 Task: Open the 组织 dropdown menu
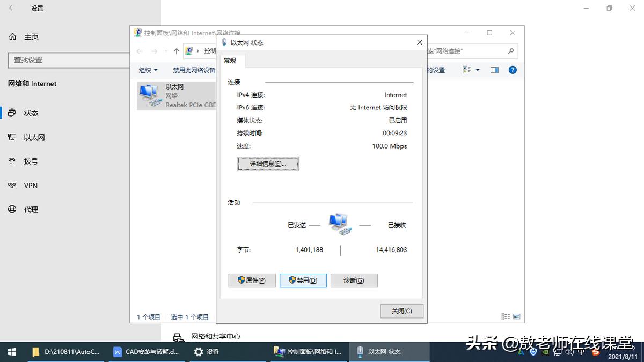[x=148, y=70]
